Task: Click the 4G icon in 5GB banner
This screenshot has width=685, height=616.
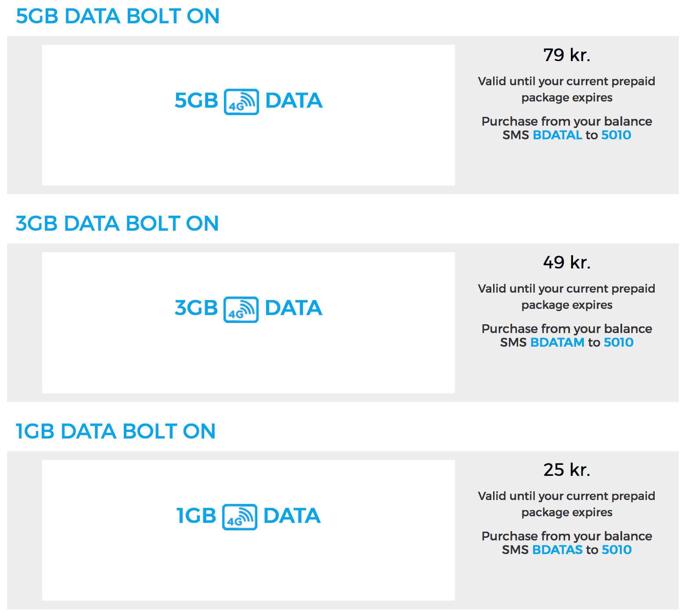Action: point(241,102)
